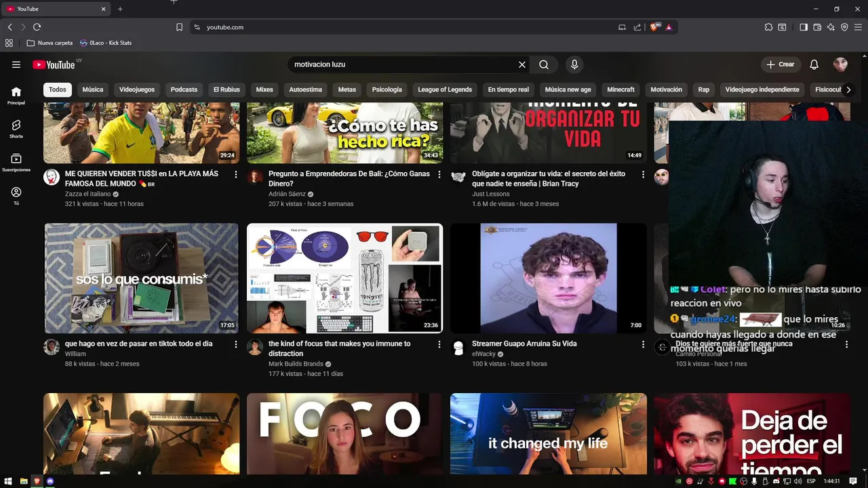Run search with magnifying glass button
Screen dimensions: 868x488
544,64
